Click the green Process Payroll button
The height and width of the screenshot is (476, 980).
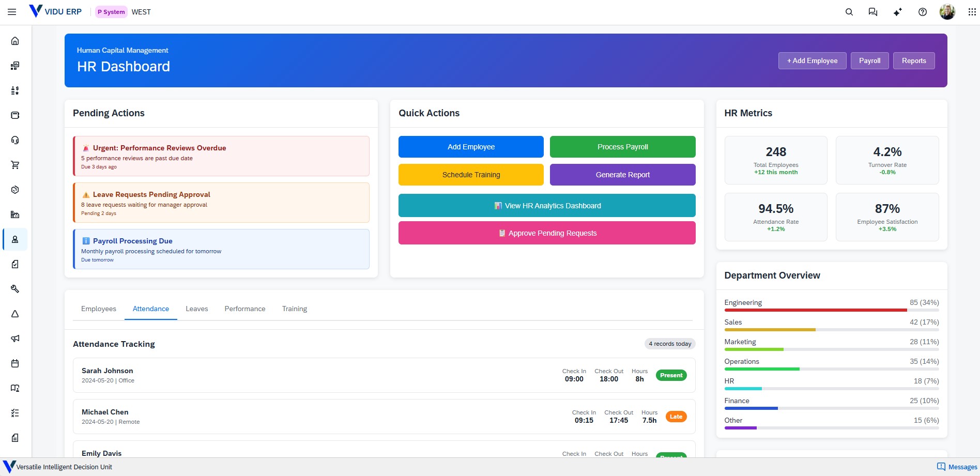point(622,147)
